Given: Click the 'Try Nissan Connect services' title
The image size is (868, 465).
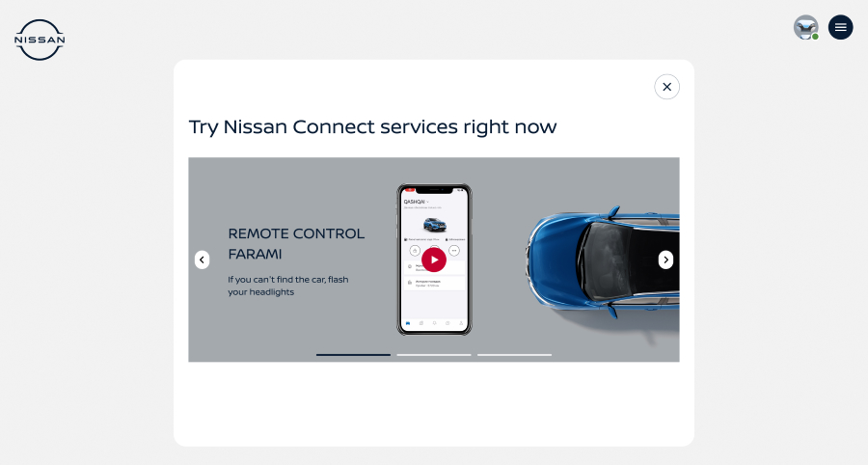Looking at the screenshot, I should [x=372, y=126].
